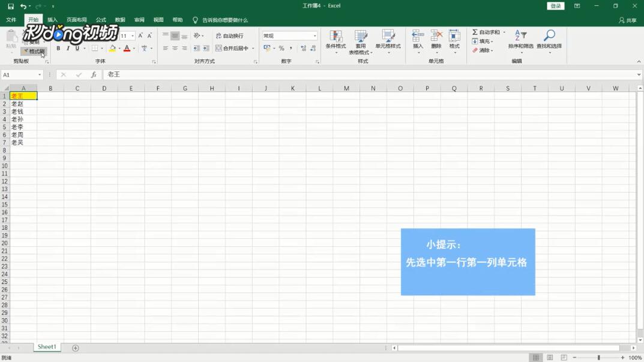The image size is (644, 362).
Task: Open 套用表格格式 table format gallery
Action: [x=360, y=41]
